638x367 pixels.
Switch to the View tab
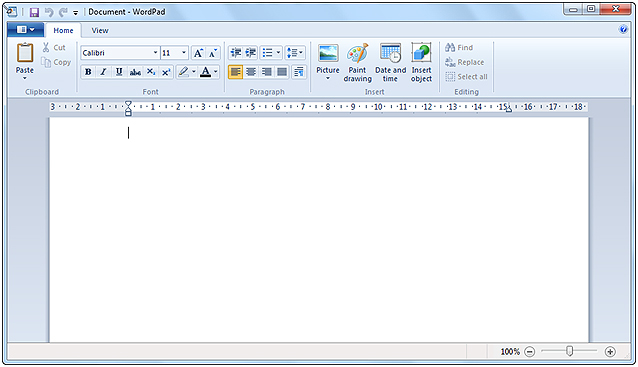coord(100,31)
